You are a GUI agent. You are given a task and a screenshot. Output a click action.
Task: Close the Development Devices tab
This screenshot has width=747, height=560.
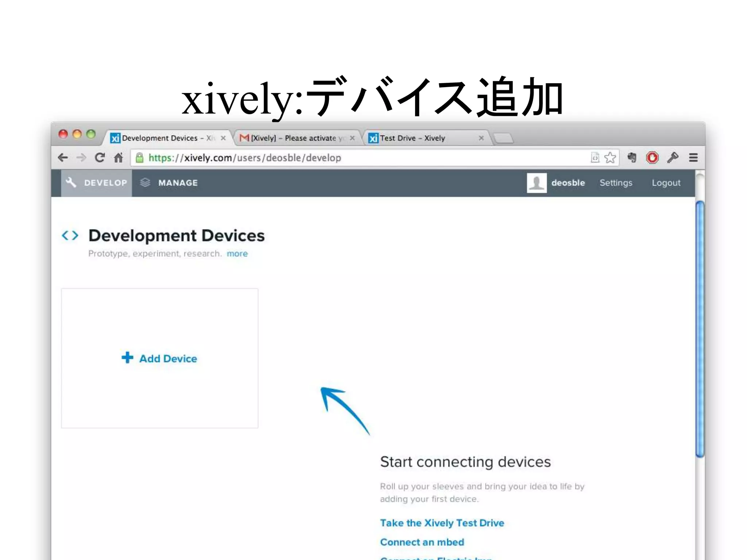[223, 138]
